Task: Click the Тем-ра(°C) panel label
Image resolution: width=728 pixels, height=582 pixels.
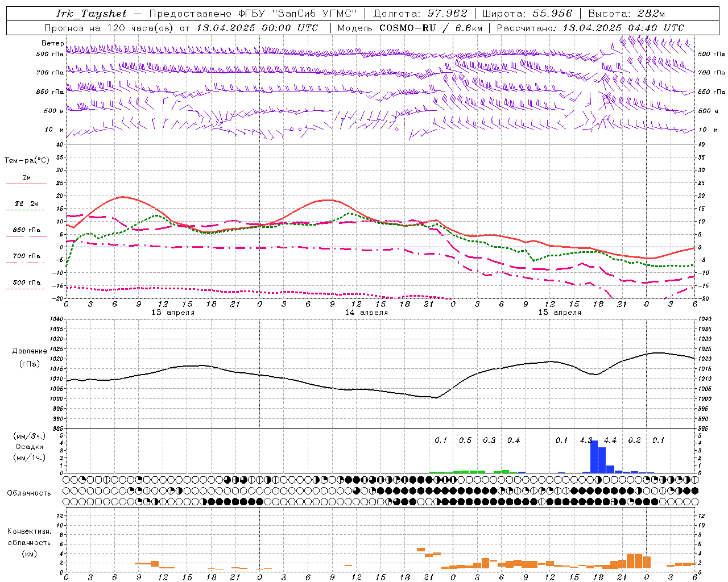Action: tap(27, 161)
